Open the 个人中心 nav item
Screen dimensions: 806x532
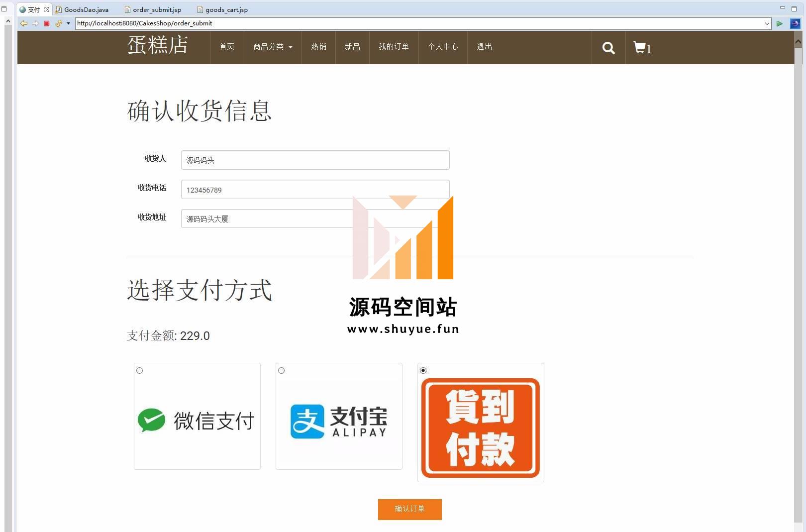443,46
